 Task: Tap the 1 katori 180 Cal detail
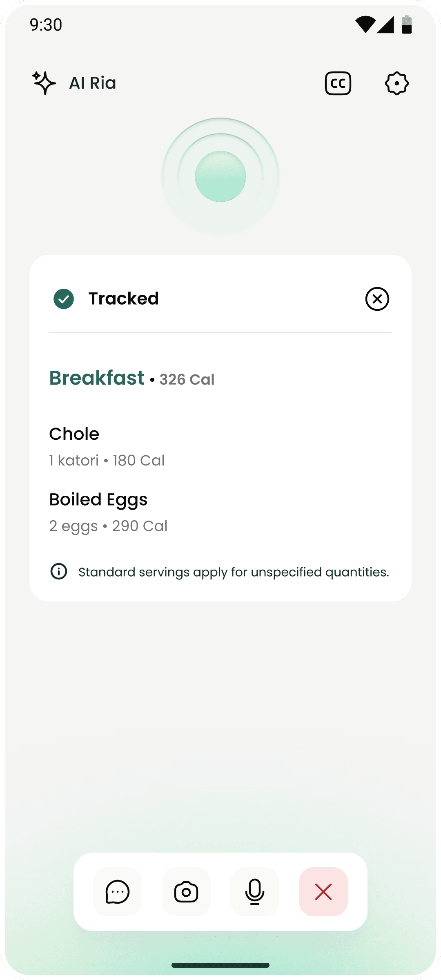[x=107, y=461]
